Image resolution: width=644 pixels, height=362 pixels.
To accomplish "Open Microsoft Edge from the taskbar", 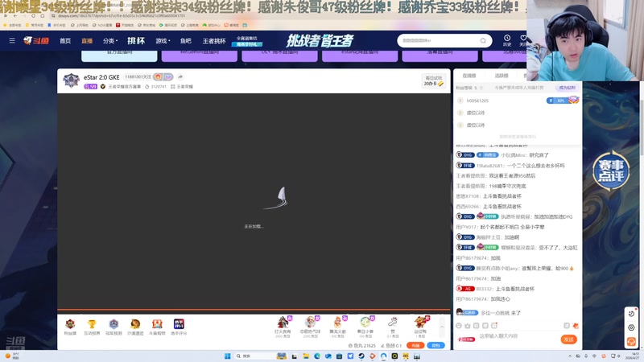I will (x=317, y=356).
